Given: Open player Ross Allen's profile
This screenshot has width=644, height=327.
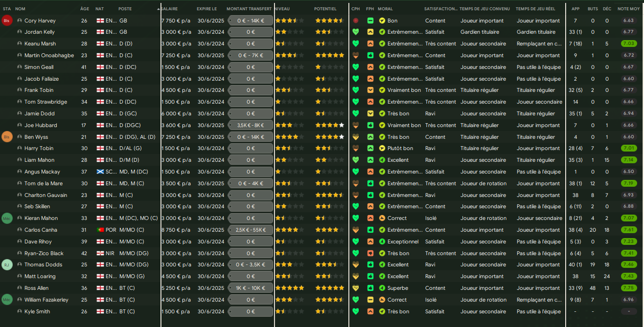Looking at the screenshot, I should click(36, 288).
